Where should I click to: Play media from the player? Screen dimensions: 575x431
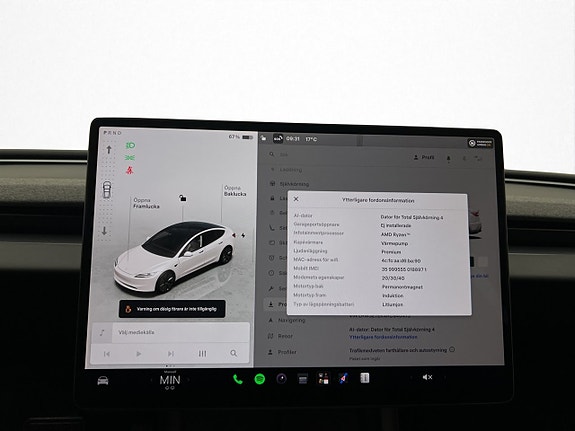[139, 354]
